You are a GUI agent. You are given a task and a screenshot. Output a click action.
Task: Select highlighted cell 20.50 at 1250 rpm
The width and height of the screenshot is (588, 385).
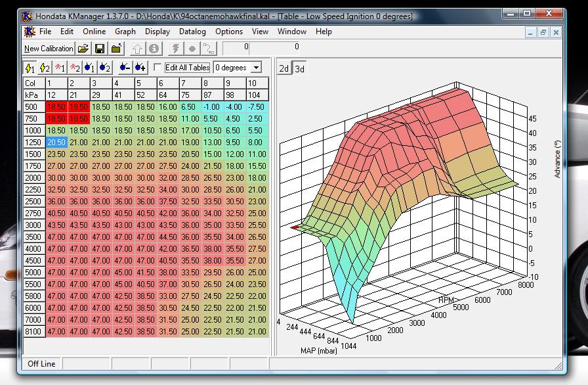56,142
